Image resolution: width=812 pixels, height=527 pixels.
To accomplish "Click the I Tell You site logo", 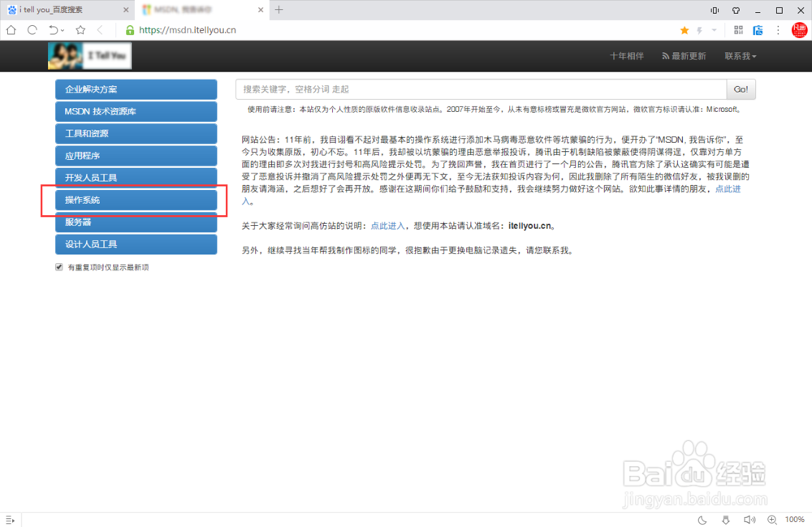I will pyautogui.click(x=89, y=56).
